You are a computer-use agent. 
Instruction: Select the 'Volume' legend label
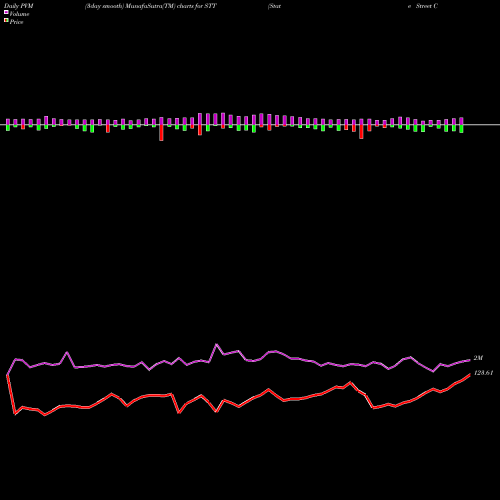point(19,14)
